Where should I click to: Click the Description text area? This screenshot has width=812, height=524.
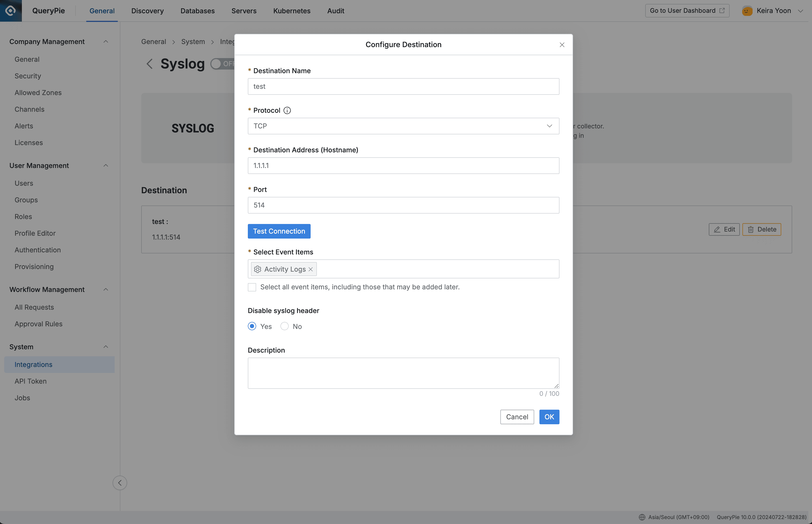(x=403, y=373)
